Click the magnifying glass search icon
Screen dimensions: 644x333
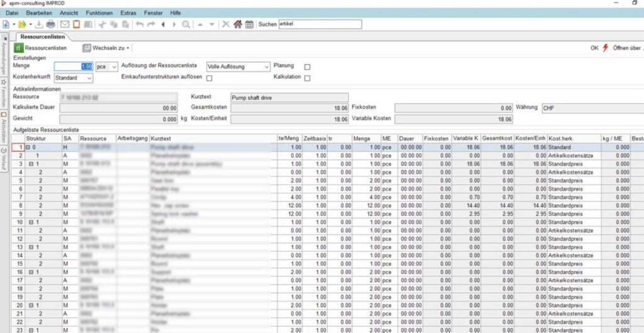coord(186,25)
